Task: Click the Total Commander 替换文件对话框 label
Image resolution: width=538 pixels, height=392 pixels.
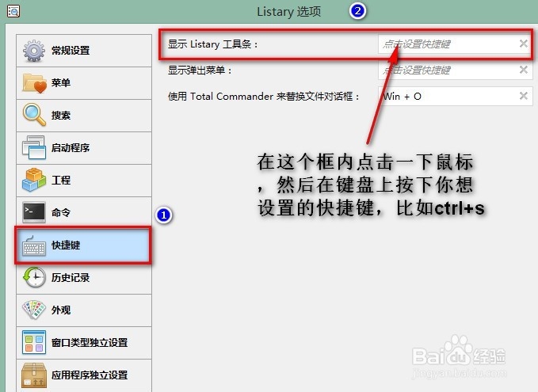Action: (x=263, y=97)
